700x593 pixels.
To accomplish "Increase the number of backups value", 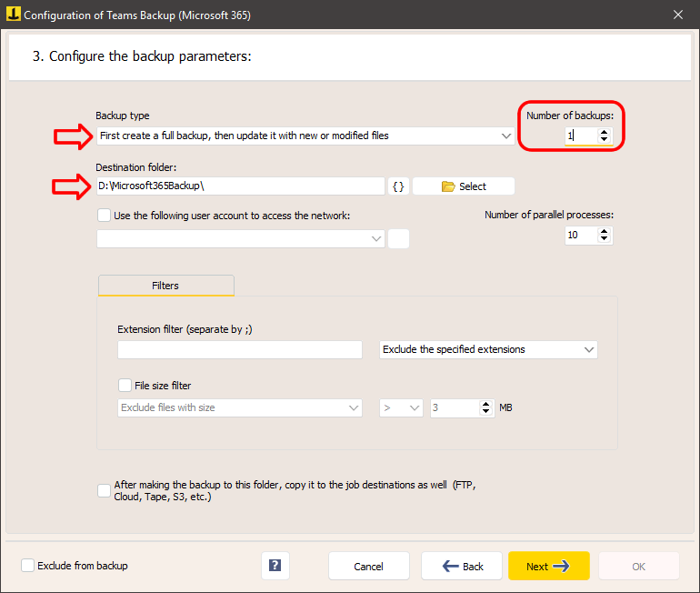I will click(604, 132).
